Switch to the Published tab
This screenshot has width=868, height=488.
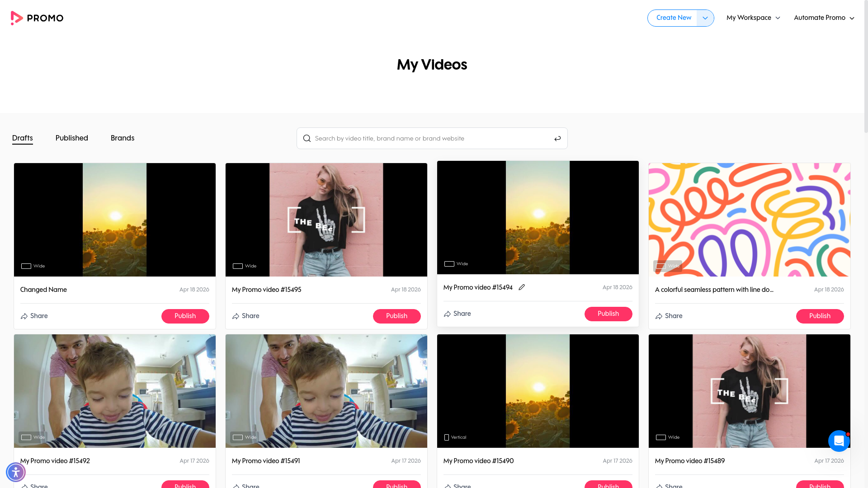tap(72, 138)
